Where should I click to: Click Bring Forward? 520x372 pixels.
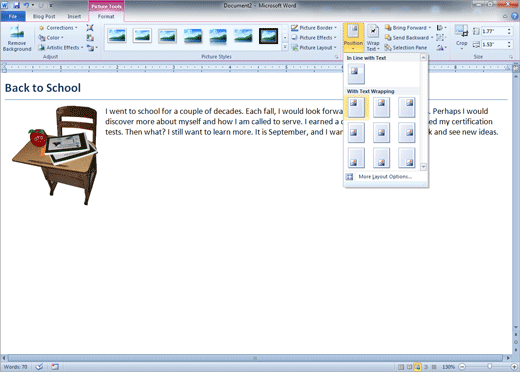pyautogui.click(x=406, y=28)
